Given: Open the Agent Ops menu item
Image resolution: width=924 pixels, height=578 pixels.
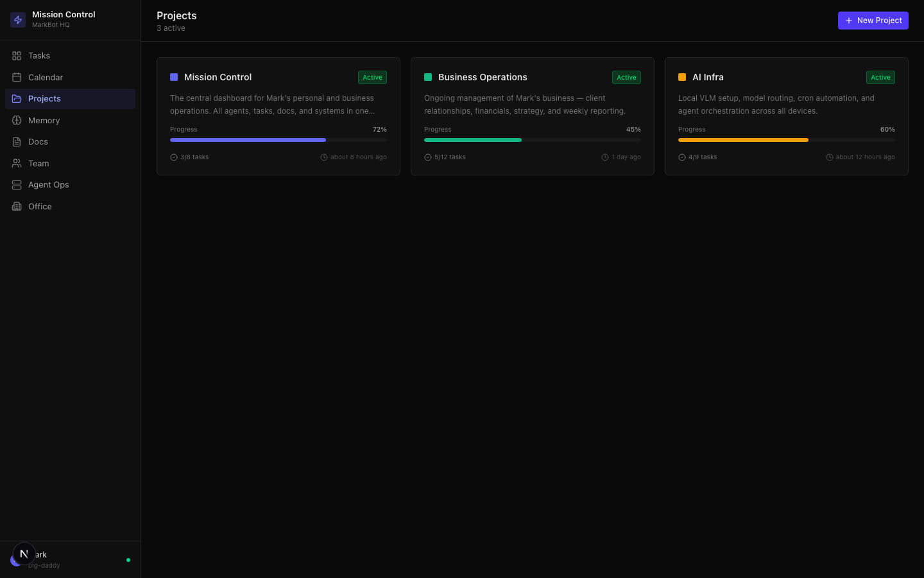Looking at the screenshot, I should 48,185.
